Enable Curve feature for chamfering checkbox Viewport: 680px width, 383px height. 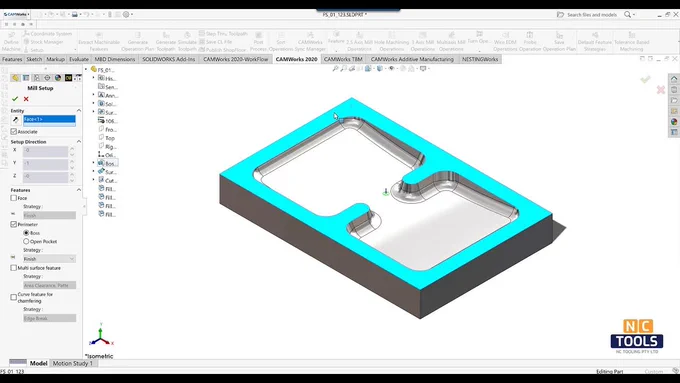coord(14,297)
